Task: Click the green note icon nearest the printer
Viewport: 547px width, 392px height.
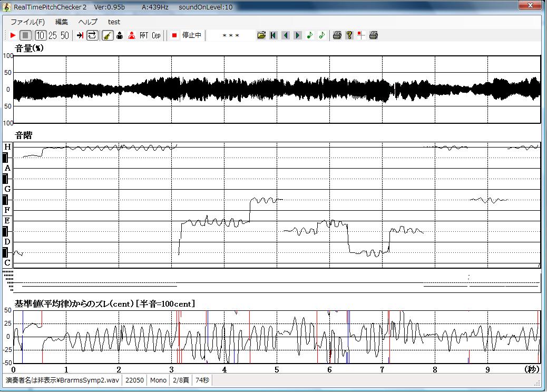Action: [321, 35]
